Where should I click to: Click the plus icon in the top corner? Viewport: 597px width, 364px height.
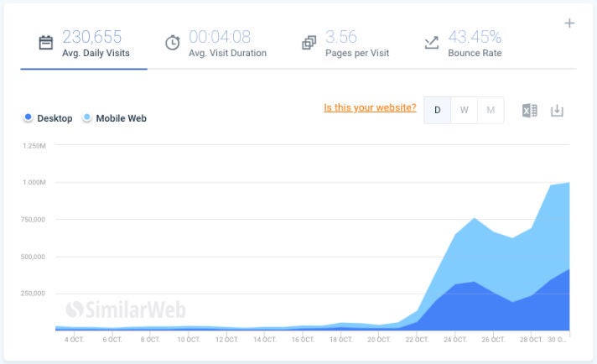tap(569, 23)
